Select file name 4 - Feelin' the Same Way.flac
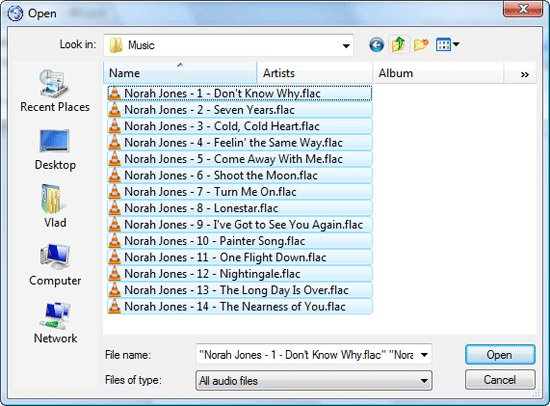Screen dimensions: 550x406 [234, 142]
